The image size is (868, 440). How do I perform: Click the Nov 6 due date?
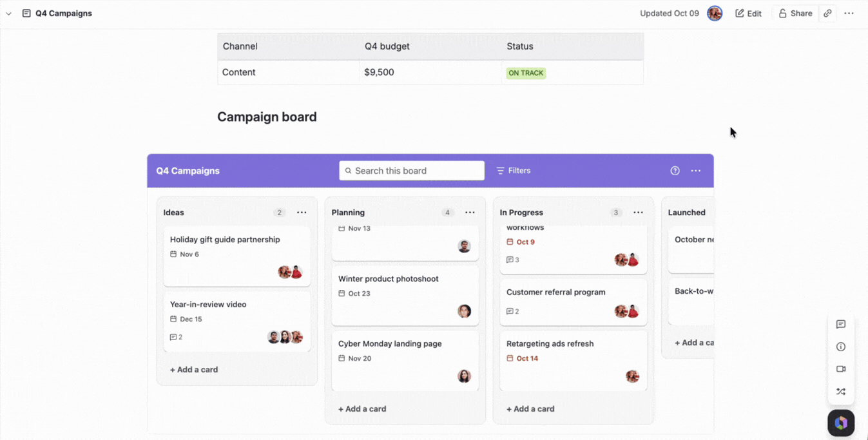(184, 254)
